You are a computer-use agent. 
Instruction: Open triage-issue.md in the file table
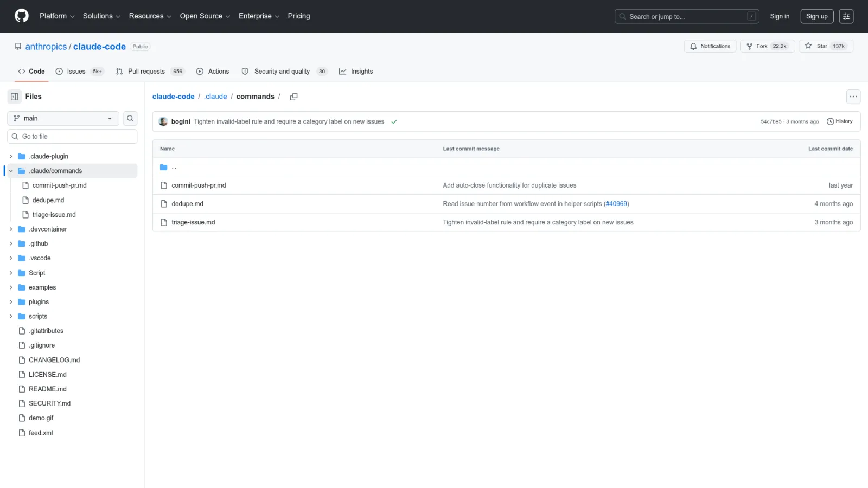point(193,222)
